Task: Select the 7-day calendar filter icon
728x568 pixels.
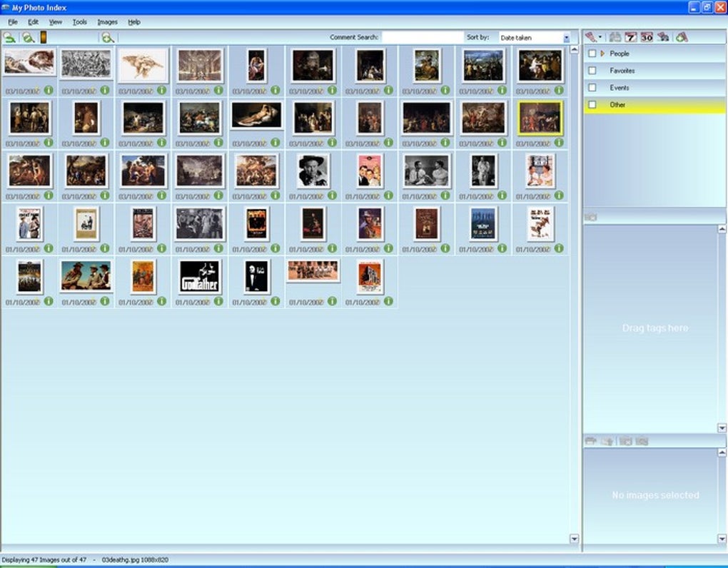Action: coord(632,37)
